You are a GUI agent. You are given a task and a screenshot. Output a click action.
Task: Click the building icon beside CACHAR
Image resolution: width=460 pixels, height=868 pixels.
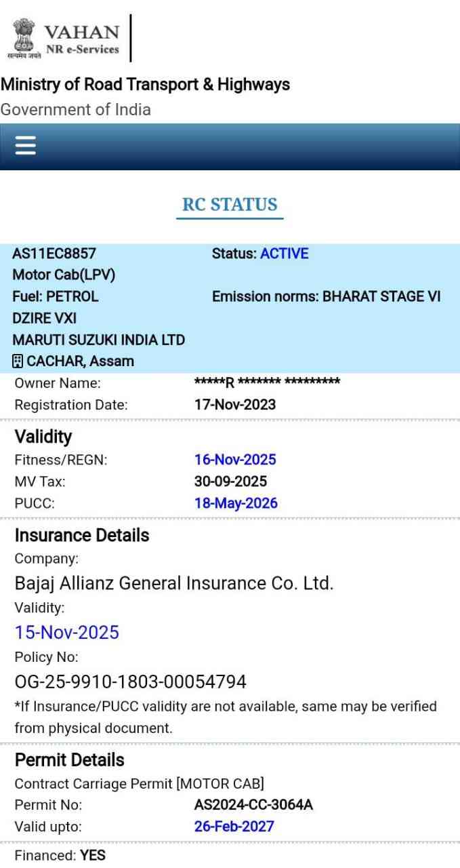pos(18,361)
